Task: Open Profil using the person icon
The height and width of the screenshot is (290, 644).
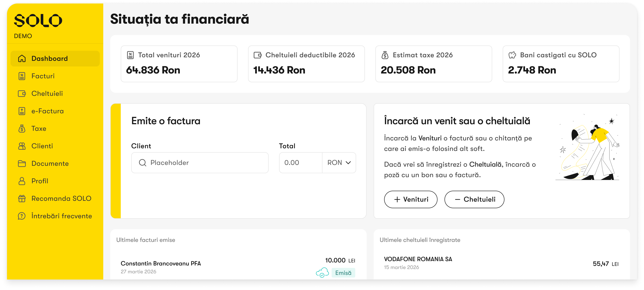Action: (x=22, y=181)
